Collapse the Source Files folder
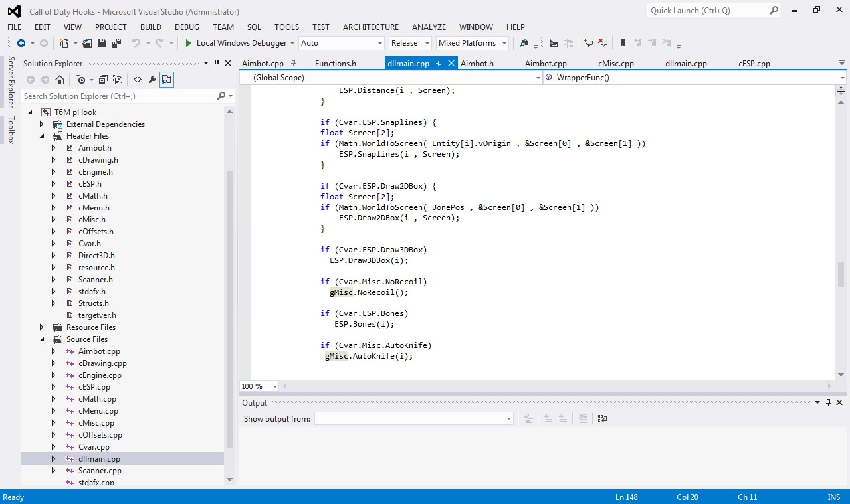Viewport: 850px width, 504px height. (41, 339)
